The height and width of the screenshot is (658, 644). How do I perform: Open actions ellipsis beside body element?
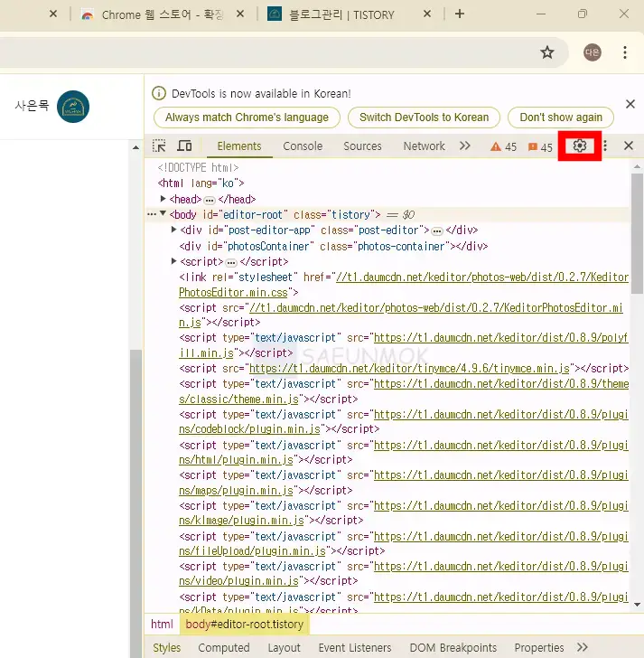(152, 214)
